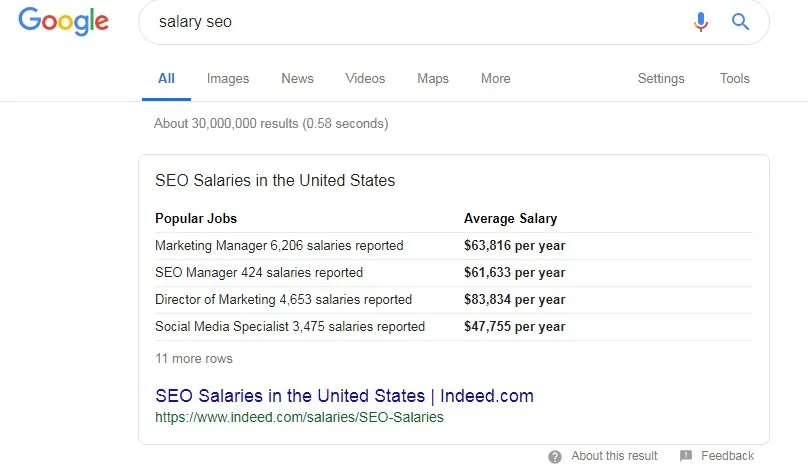
Task: Open the Tools options
Action: [x=734, y=78]
